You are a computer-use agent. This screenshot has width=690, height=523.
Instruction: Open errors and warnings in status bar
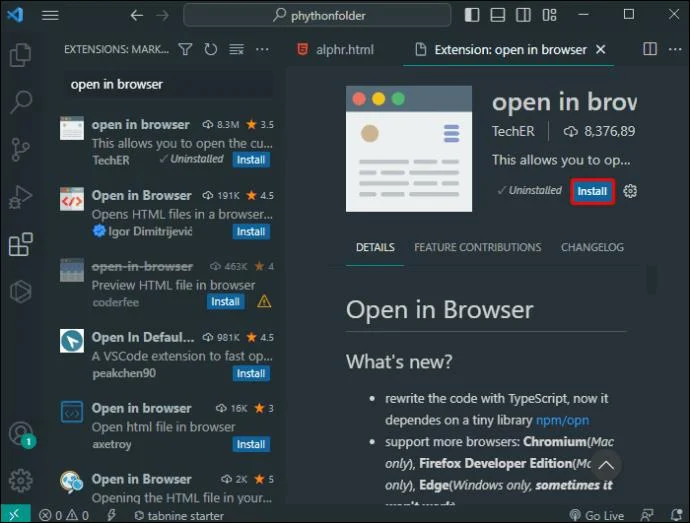coord(63,515)
